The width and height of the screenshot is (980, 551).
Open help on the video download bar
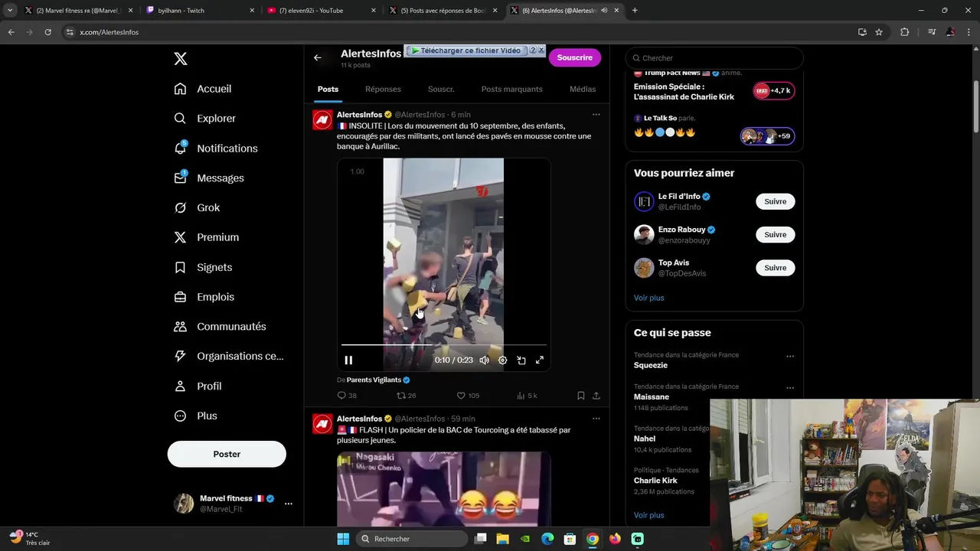point(533,51)
